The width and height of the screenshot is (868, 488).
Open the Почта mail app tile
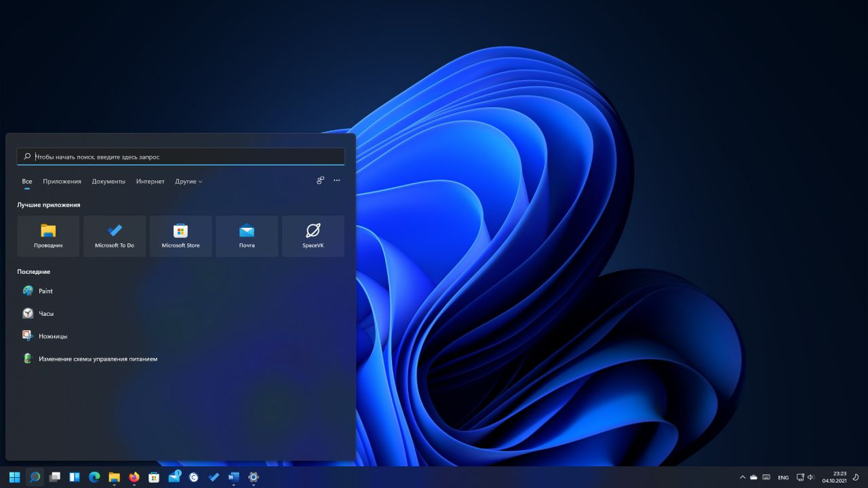click(247, 236)
